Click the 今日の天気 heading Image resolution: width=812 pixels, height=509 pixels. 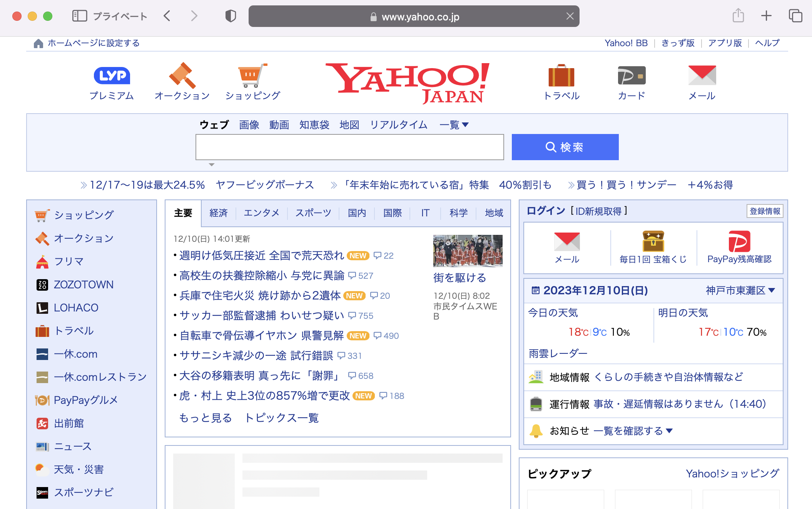pos(553,313)
